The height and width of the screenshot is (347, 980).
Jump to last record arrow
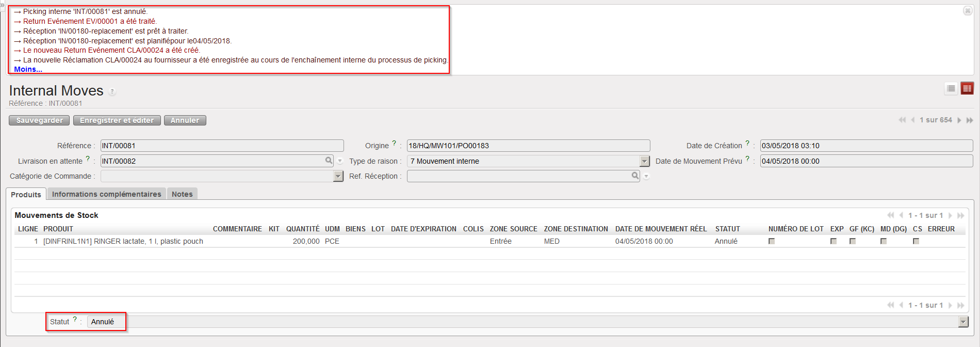pyautogui.click(x=970, y=120)
